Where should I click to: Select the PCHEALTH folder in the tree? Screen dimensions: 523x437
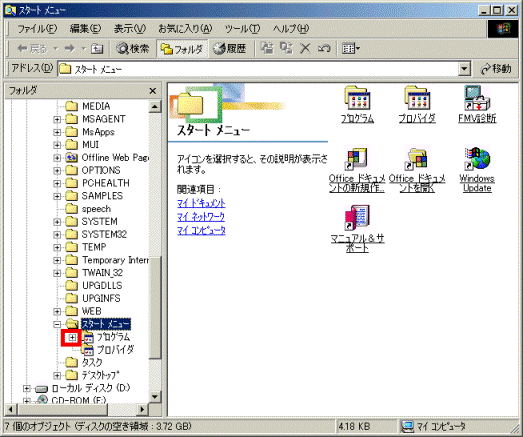click(x=97, y=183)
